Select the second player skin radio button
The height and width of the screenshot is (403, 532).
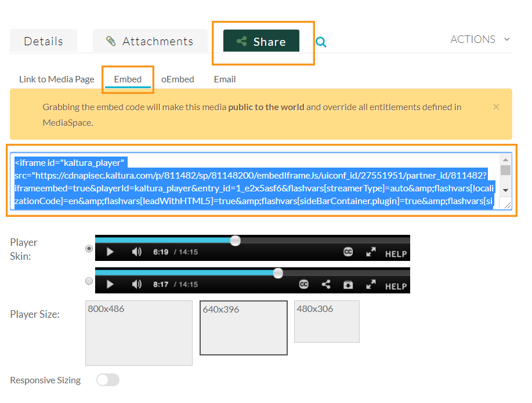(89, 281)
